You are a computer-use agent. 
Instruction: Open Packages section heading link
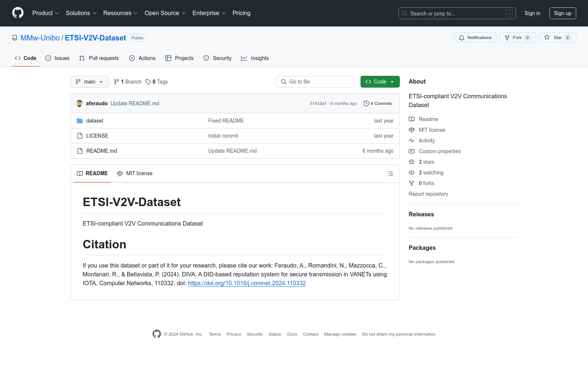(422, 248)
